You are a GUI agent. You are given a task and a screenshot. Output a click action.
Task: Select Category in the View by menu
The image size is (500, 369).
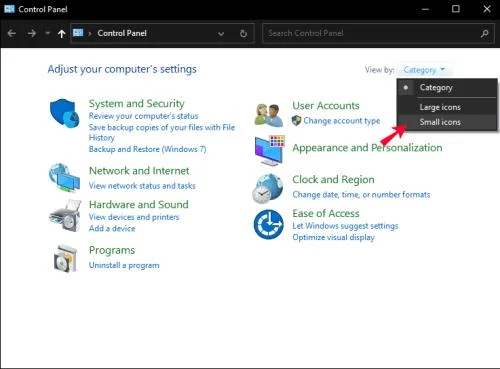pyautogui.click(x=447, y=87)
